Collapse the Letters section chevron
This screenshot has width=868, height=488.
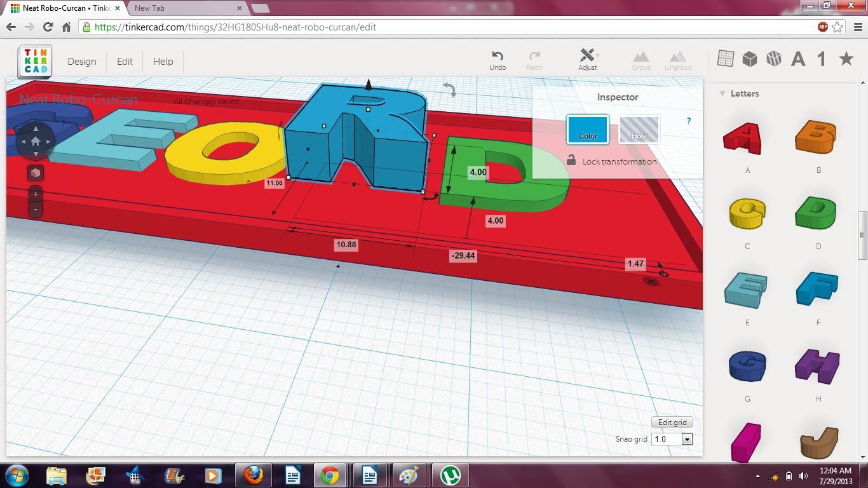(x=721, y=93)
